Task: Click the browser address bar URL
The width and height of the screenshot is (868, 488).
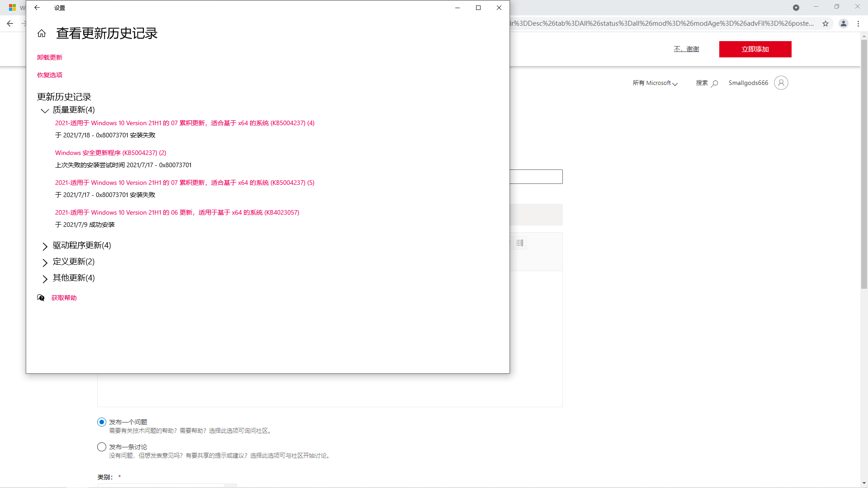Action: (662, 23)
